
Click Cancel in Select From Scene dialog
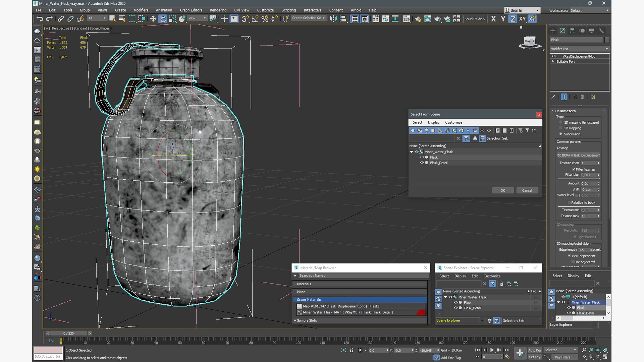(527, 190)
